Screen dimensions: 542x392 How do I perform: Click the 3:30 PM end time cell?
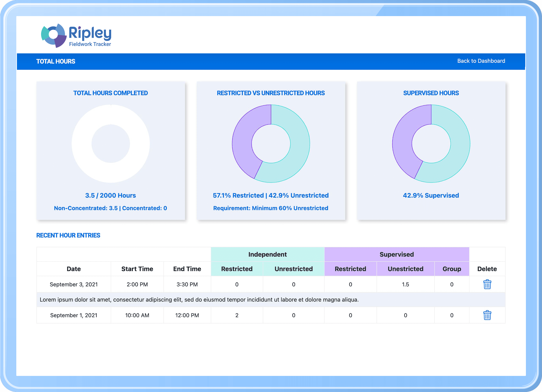(187, 284)
